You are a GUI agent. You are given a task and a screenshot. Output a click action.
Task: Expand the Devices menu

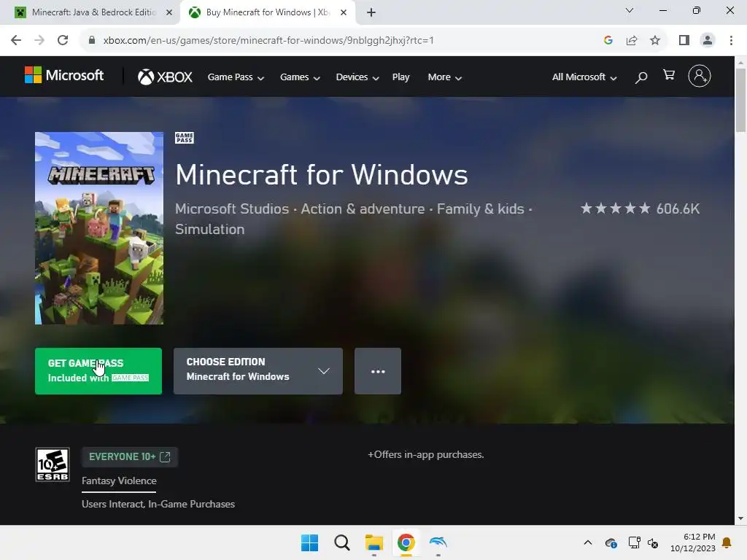pyautogui.click(x=357, y=77)
